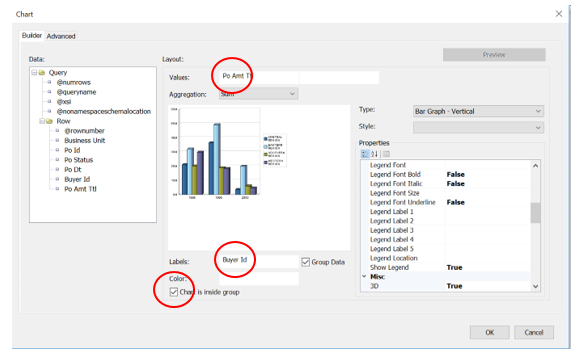583x362 pixels.
Task: Click the Row folder icon
Action: tap(49, 121)
